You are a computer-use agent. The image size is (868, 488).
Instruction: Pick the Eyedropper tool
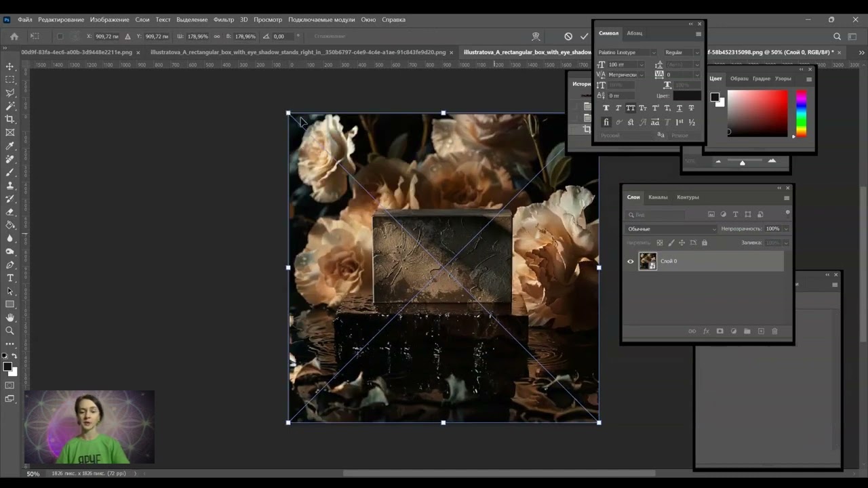pyautogui.click(x=10, y=146)
